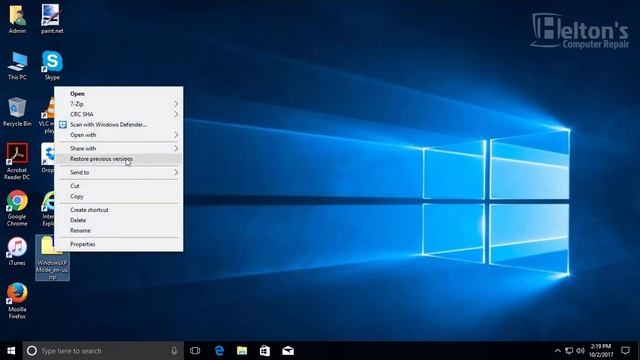Select the Mozilla Firefox desktop shortcut
Viewport: 640px width, 360px height.
pos(17,301)
